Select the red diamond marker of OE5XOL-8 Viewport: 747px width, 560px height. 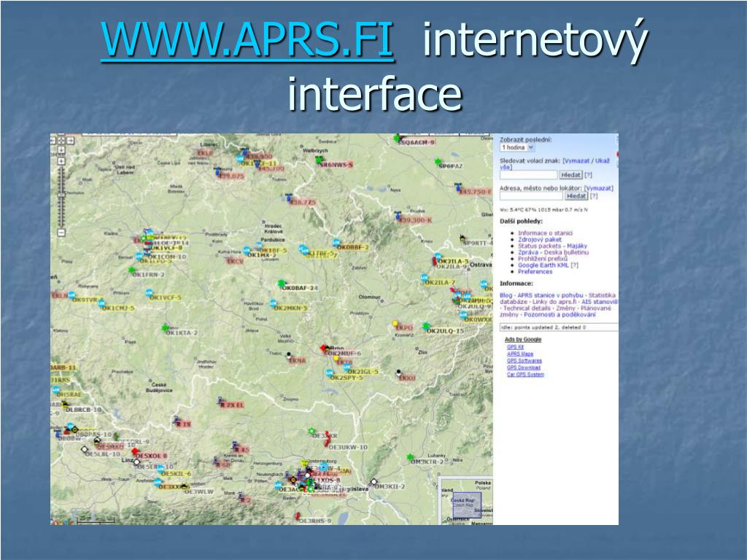tap(135, 451)
